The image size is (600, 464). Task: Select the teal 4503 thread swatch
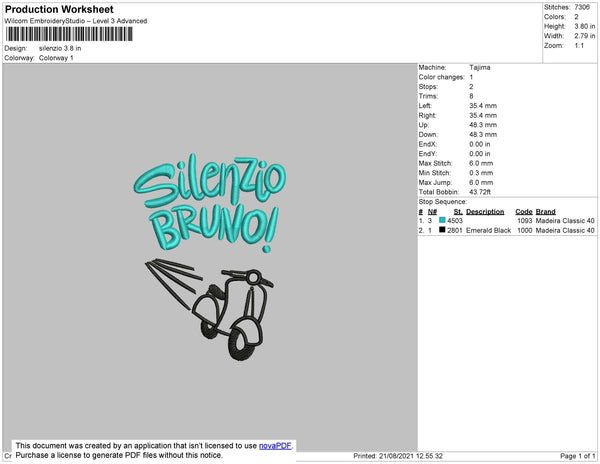442,220
